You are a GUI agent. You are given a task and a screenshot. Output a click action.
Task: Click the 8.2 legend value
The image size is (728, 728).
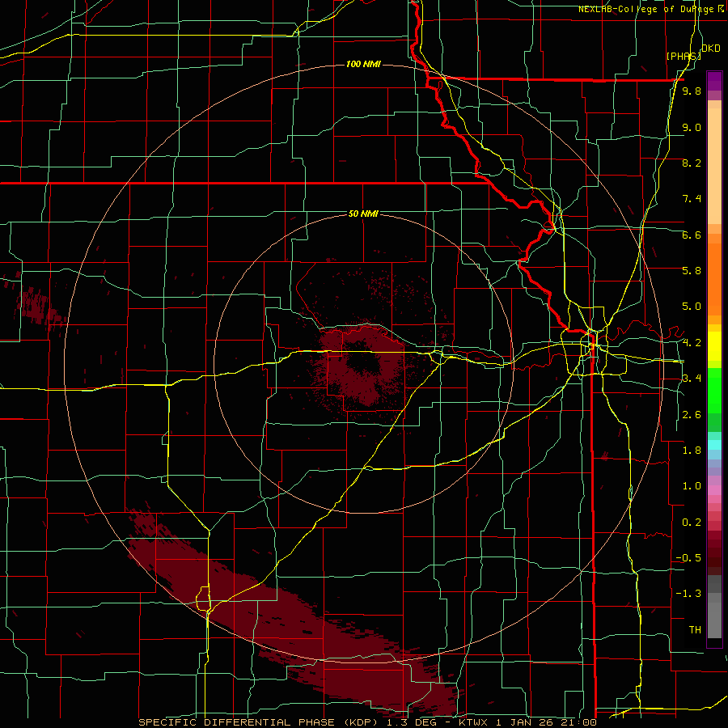coord(692,163)
